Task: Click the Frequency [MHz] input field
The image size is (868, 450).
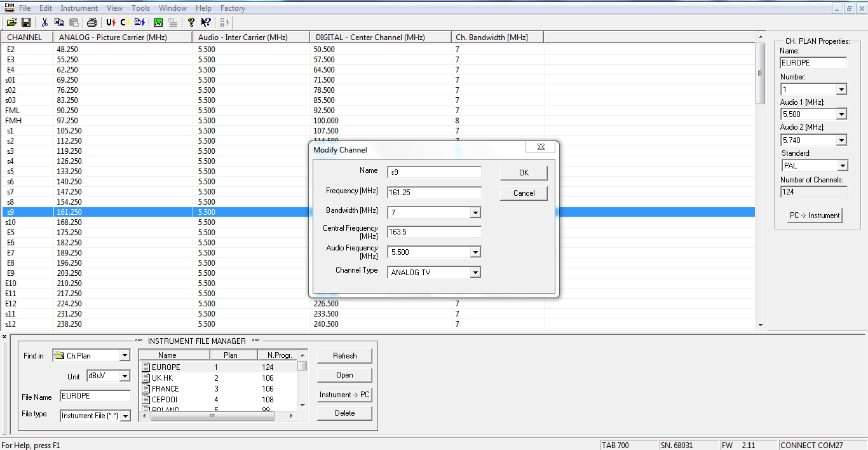Action: (435, 193)
